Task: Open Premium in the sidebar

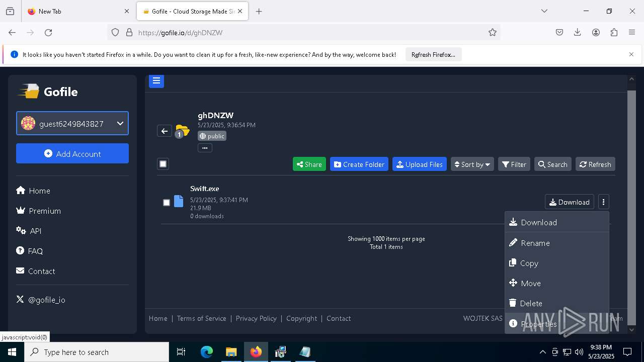Action: [x=39, y=211]
